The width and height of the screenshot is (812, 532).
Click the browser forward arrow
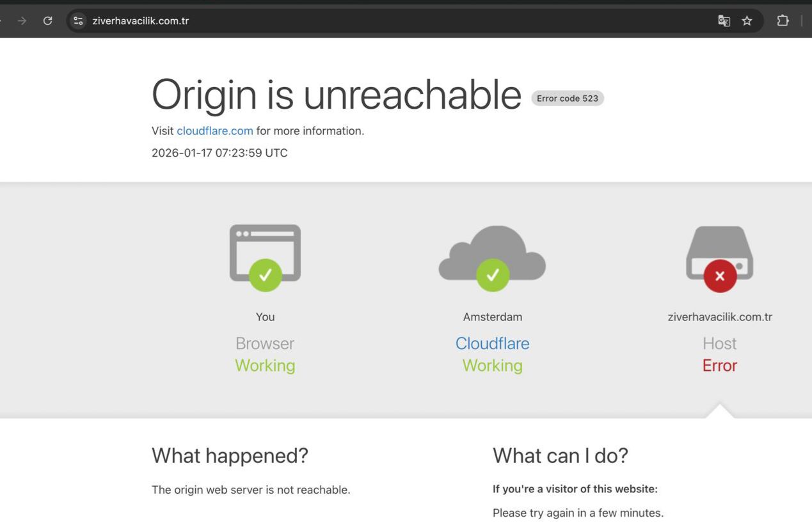pyautogui.click(x=22, y=21)
